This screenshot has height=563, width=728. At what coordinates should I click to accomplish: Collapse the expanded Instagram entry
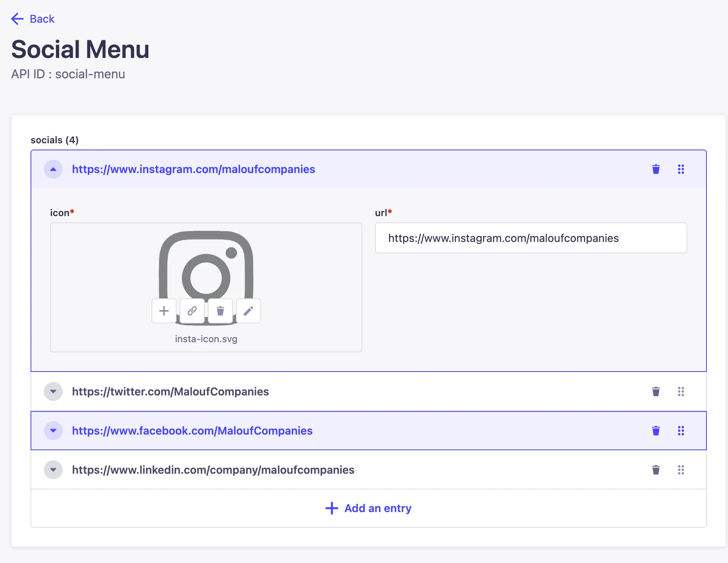click(53, 169)
